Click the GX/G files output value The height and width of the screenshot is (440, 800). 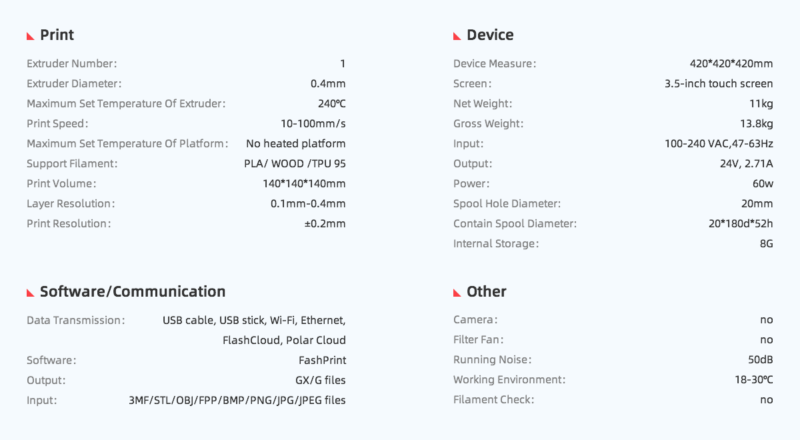[320, 380]
